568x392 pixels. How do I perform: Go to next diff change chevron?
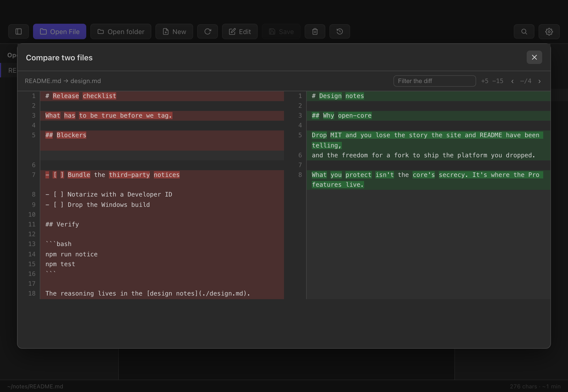pyautogui.click(x=539, y=81)
